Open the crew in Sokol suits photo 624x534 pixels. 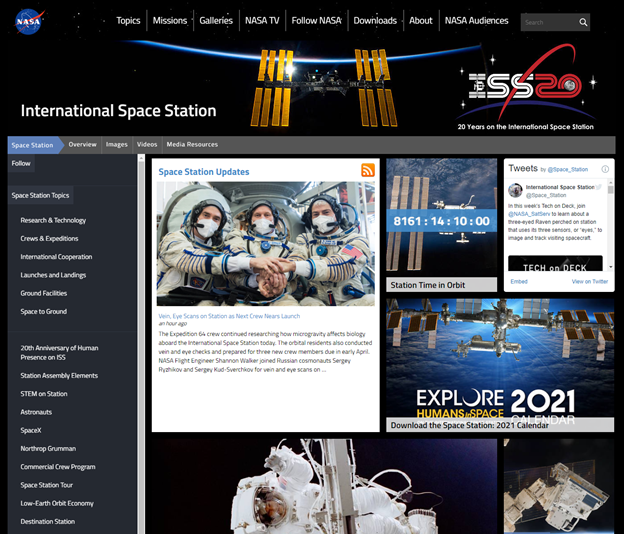pos(265,244)
